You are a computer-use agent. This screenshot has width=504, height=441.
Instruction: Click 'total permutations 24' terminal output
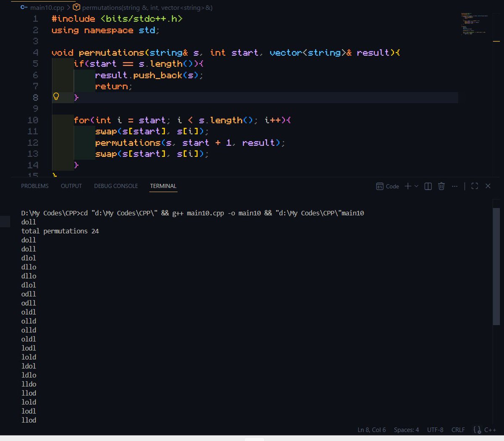click(x=60, y=231)
